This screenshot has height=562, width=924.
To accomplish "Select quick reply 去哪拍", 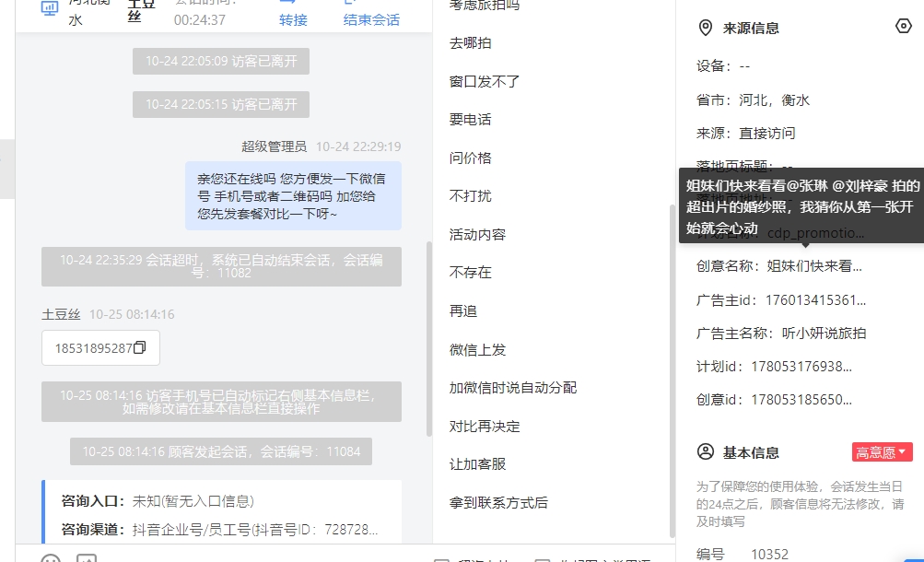I will pyautogui.click(x=470, y=43).
